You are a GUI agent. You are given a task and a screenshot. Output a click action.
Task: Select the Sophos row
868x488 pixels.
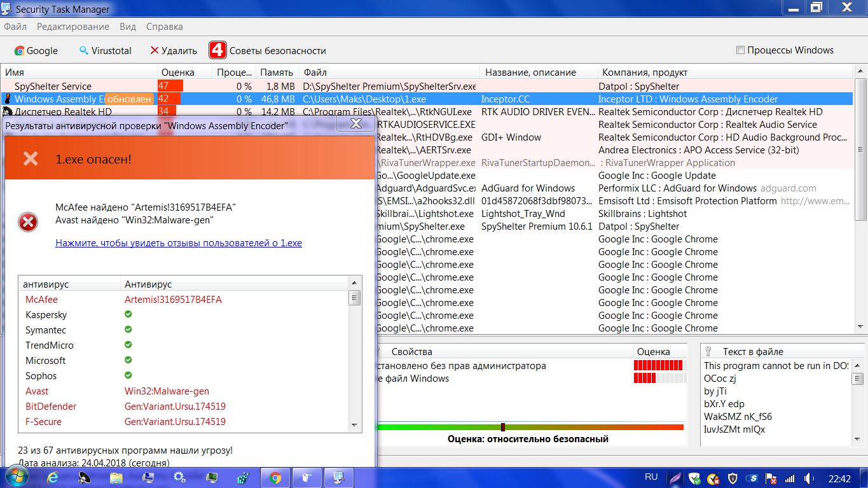184,376
